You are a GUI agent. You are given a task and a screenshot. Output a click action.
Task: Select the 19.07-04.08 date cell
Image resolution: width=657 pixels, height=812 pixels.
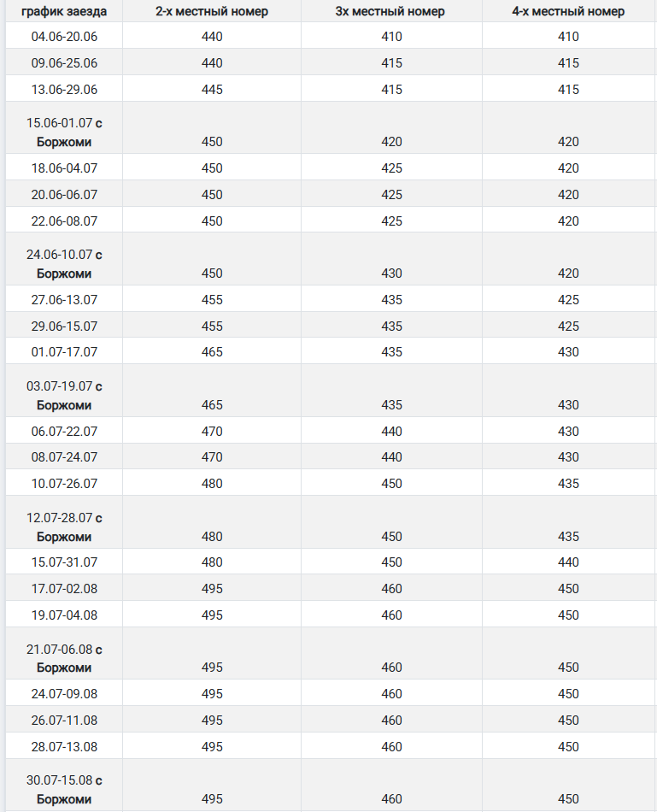(x=64, y=615)
